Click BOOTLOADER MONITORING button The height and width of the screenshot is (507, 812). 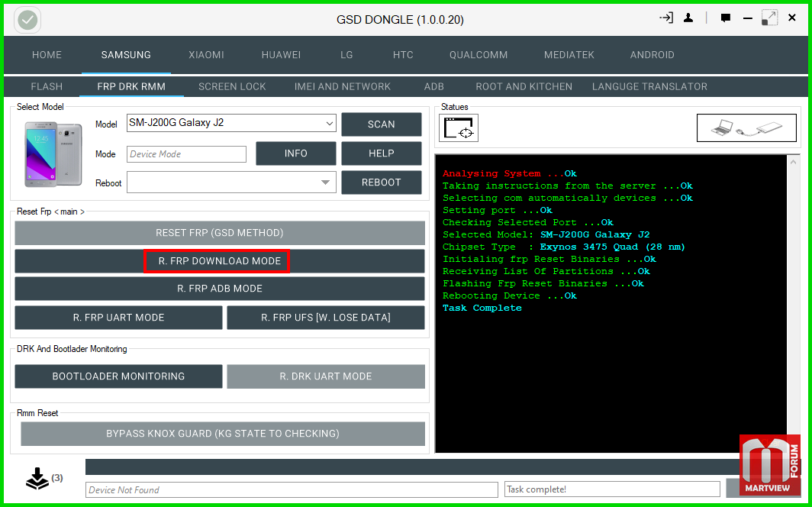tap(118, 376)
